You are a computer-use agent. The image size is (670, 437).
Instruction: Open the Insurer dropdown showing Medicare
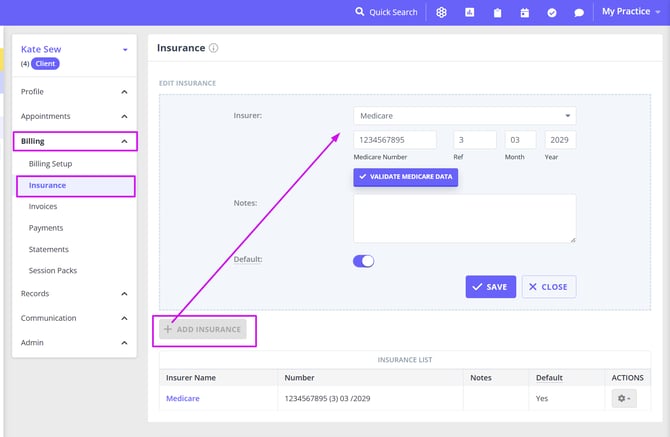tap(464, 116)
